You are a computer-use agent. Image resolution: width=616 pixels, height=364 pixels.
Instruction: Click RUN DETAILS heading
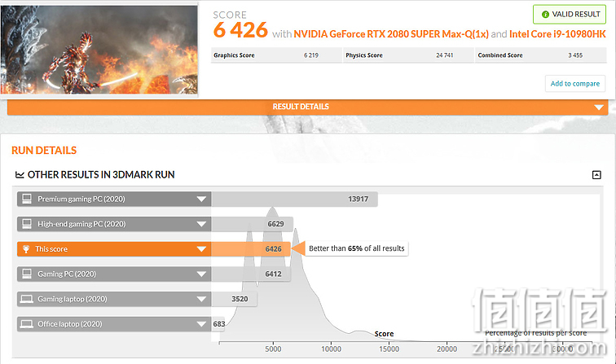click(x=44, y=151)
